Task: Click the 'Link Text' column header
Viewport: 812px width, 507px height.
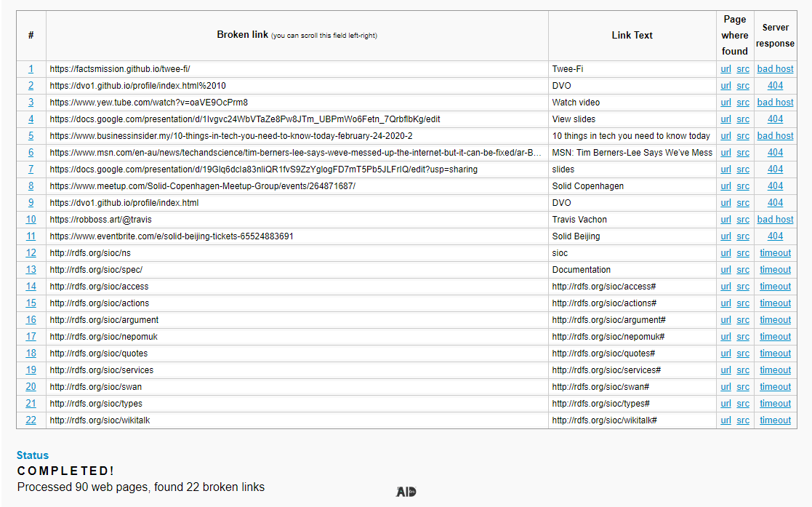Action: (x=632, y=35)
